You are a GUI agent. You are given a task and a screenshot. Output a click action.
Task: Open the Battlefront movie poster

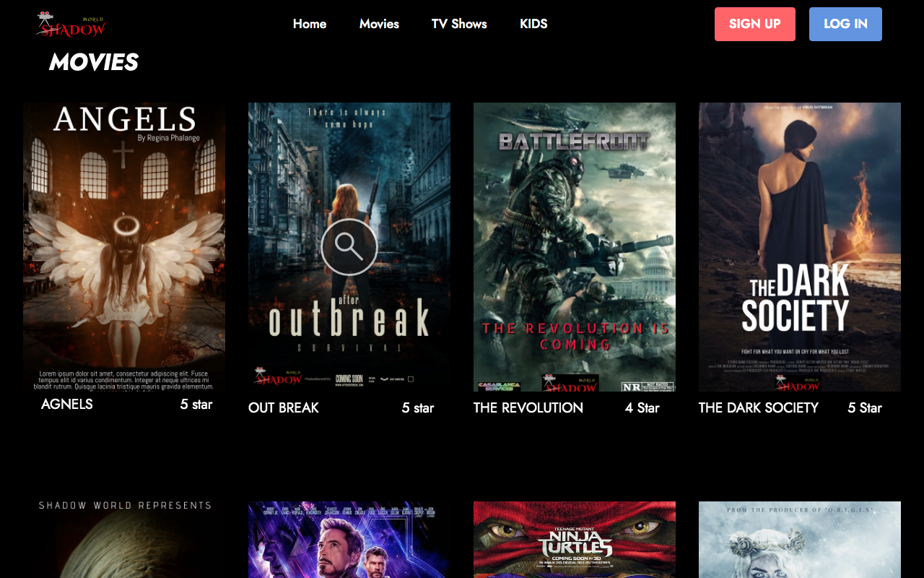[575, 247]
